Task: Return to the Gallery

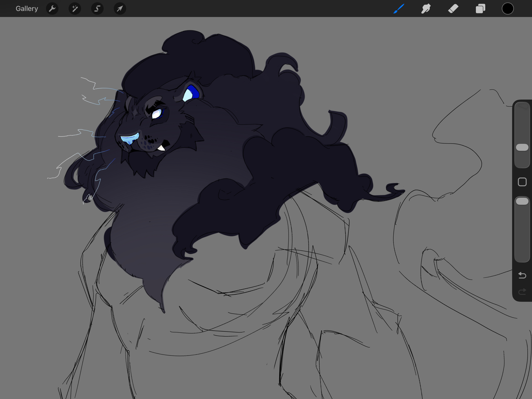Action: (27, 9)
